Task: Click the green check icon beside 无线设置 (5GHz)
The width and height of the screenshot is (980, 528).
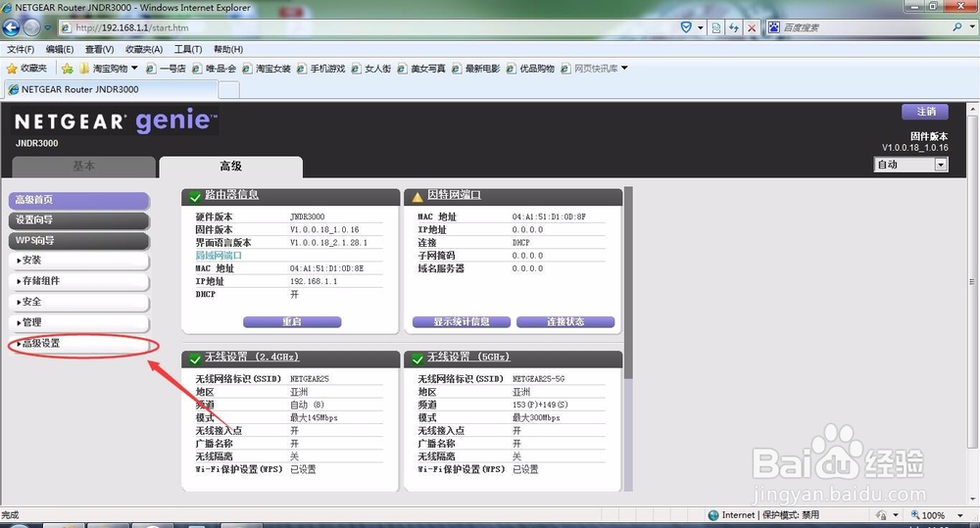Action: (416, 360)
